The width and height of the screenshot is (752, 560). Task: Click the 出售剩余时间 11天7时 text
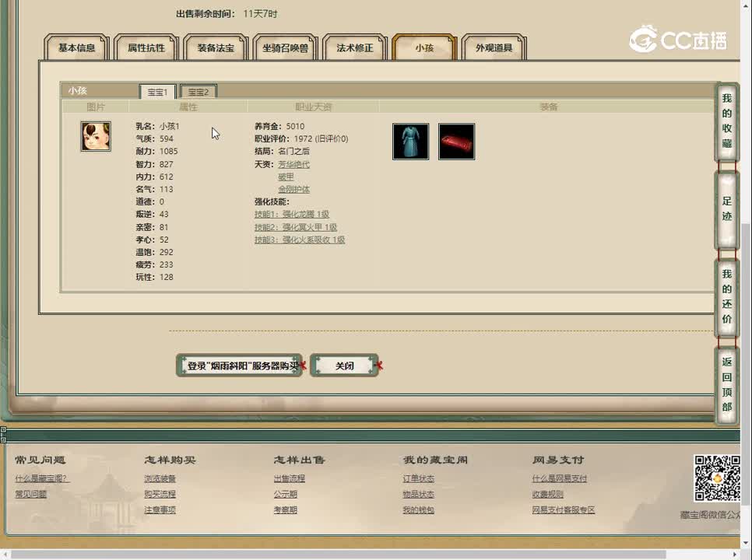pyautogui.click(x=227, y=13)
